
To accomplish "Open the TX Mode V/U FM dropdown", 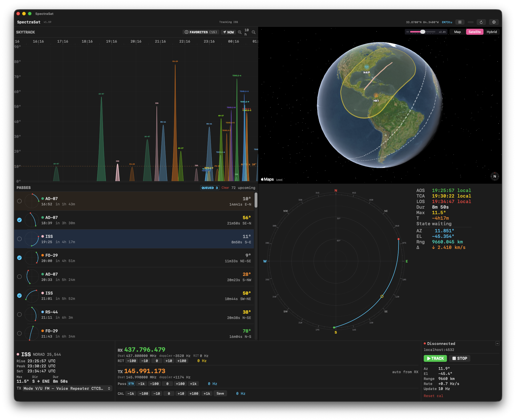I will click(67, 389).
